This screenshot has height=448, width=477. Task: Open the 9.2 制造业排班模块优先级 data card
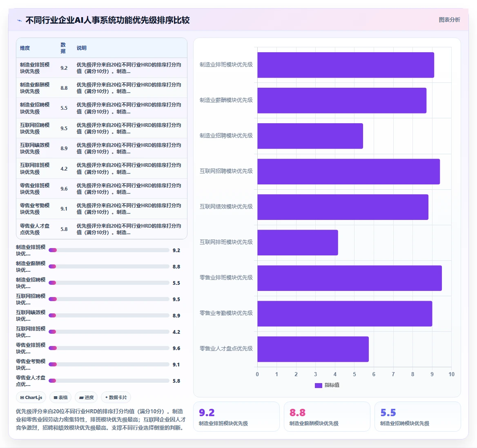(x=236, y=417)
